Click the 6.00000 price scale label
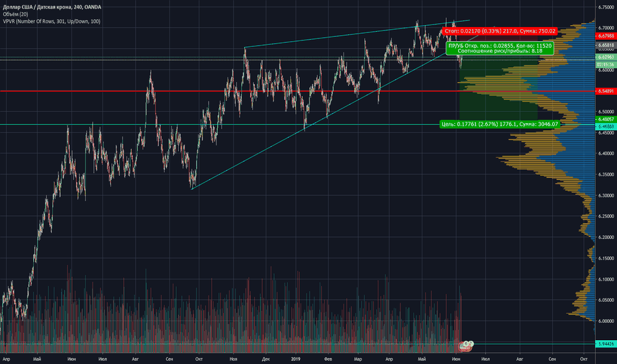This screenshot has height=364, width=617. (606, 321)
